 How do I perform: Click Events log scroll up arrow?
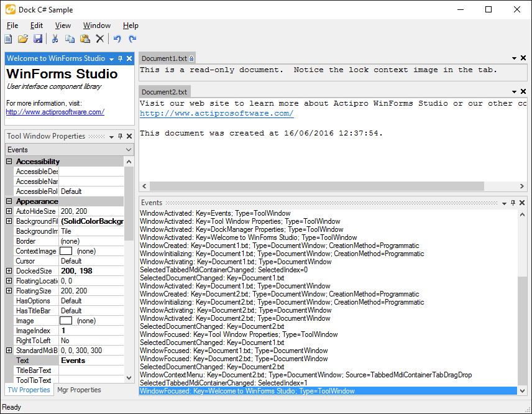pos(523,214)
